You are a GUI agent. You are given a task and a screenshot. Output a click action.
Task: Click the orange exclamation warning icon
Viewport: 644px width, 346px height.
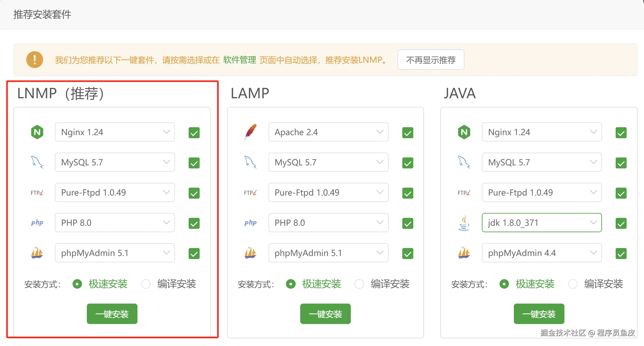(x=35, y=59)
